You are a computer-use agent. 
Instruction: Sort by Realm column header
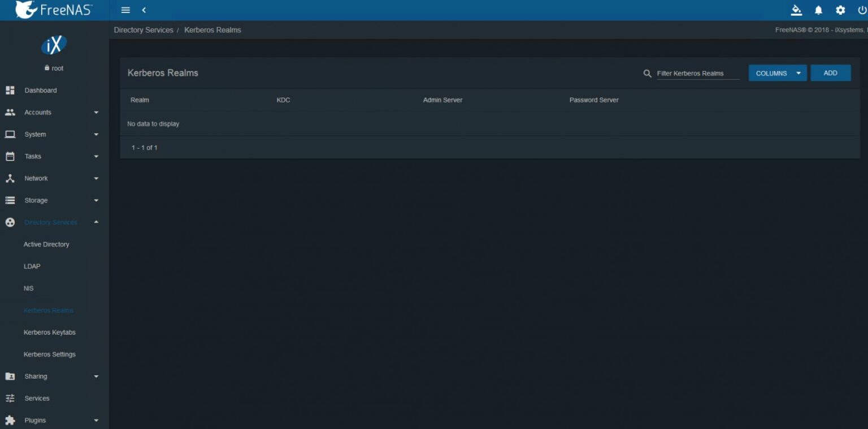[x=140, y=100]
